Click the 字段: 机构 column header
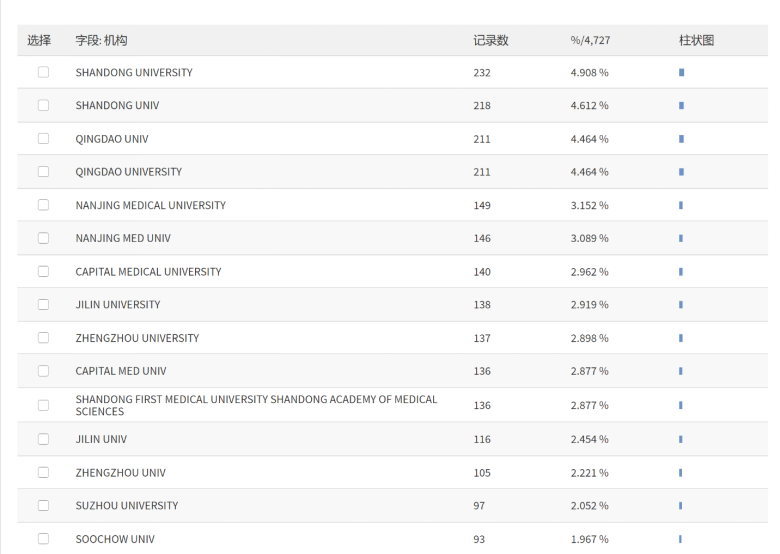 click(101, 40)
